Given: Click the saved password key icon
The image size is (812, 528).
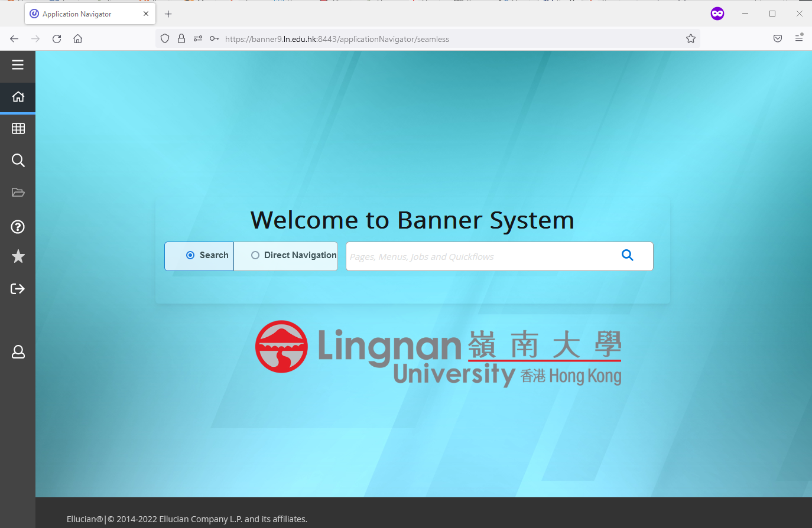Looking at the screenshot, I should point(215,39).
